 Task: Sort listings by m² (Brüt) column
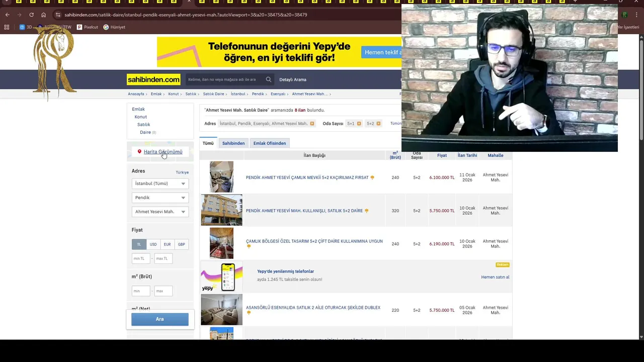[x=395, y=155]
